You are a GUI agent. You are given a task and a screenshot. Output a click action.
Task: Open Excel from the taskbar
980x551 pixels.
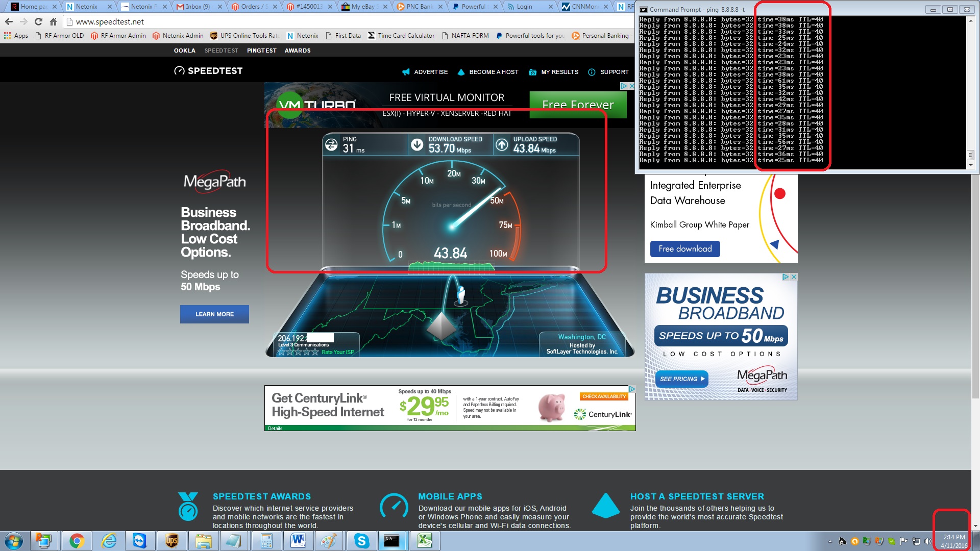pos(425,541)
